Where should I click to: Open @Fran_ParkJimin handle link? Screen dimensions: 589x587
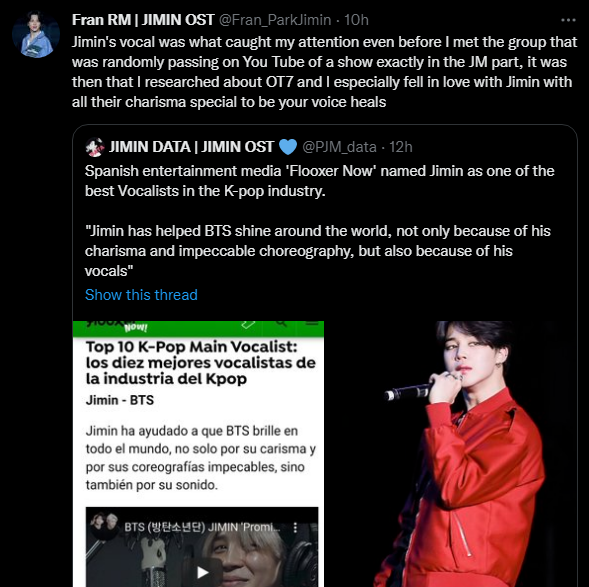point(275,20)
